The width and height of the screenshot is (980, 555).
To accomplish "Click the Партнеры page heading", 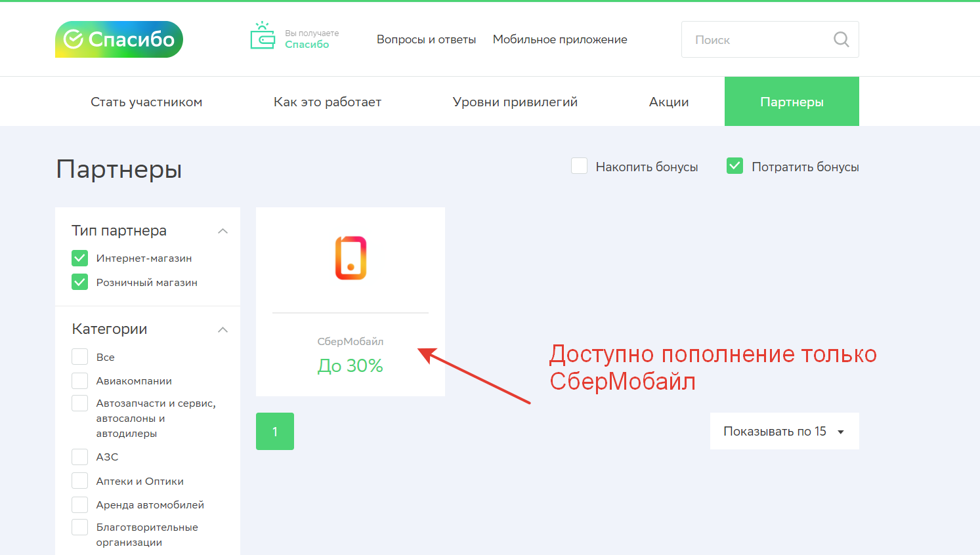I will (119, 169).
